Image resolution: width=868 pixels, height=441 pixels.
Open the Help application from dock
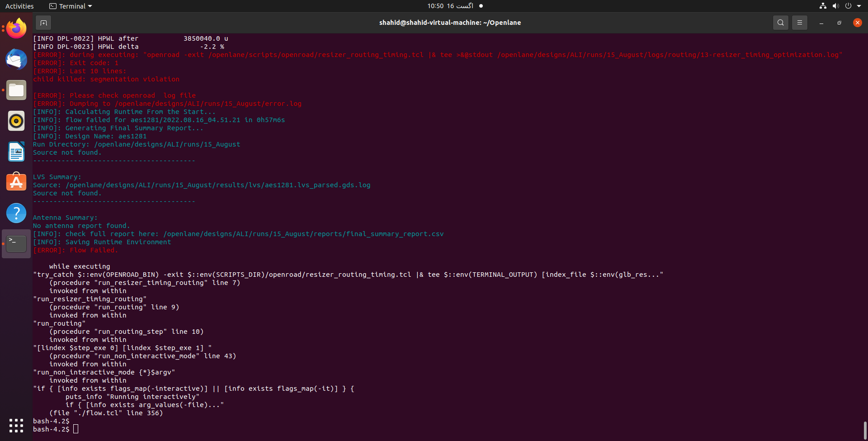(x=16, y=213)
